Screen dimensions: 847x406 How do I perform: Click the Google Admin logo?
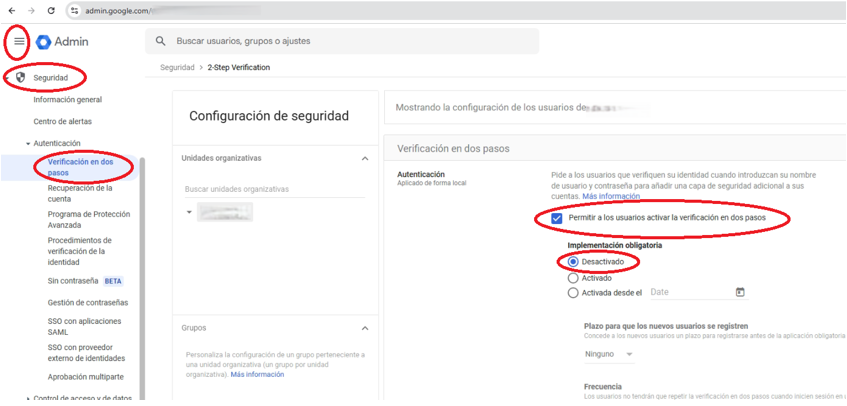pos(62,42)
